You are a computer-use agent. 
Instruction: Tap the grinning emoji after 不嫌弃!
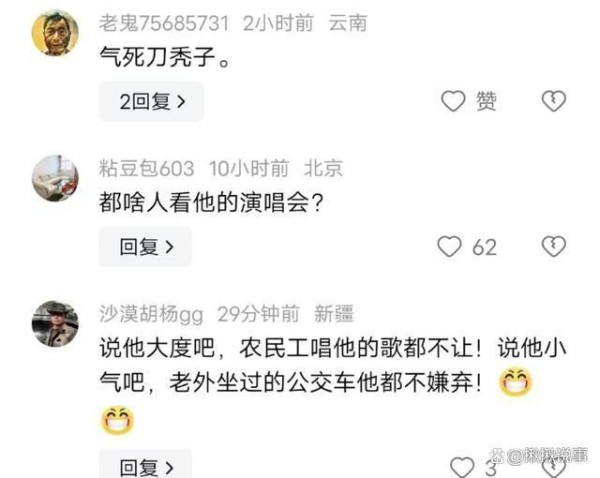pyautogui.click(x=515, y=381)
